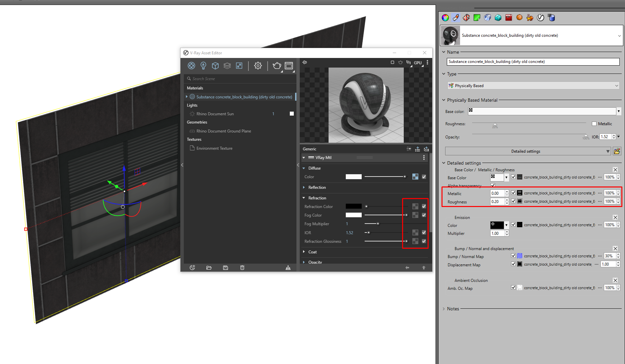Open the Texture Mapping checkered icon

pos(466,18)
